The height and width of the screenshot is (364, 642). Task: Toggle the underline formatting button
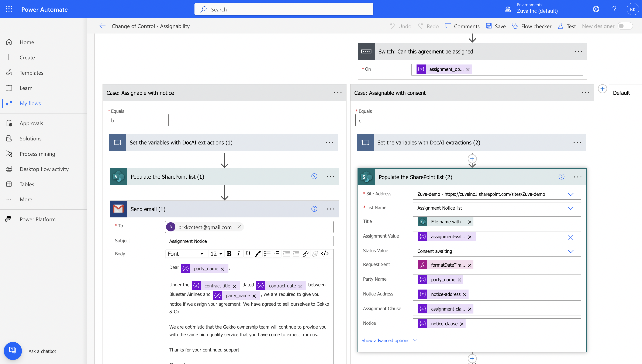(x=248, y=254)
